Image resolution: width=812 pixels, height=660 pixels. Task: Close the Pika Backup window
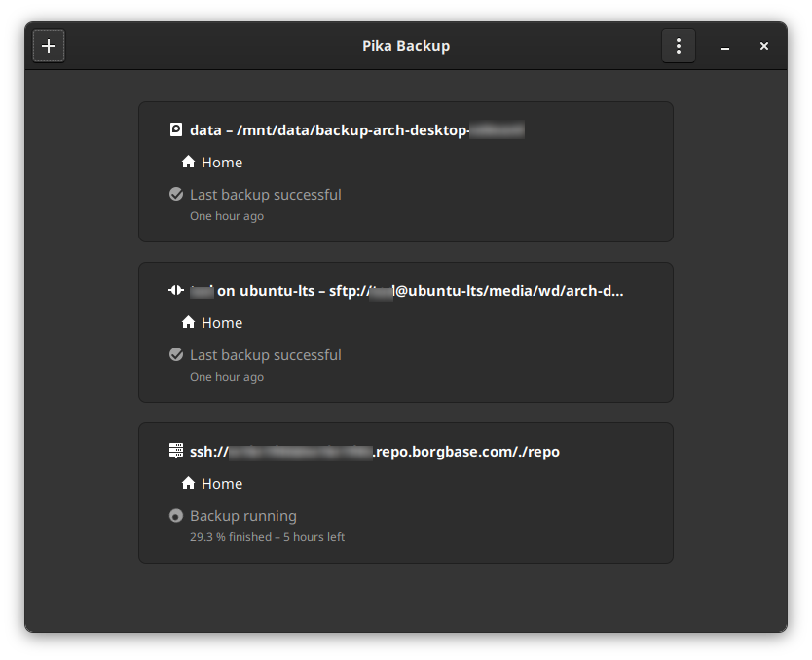764,46
